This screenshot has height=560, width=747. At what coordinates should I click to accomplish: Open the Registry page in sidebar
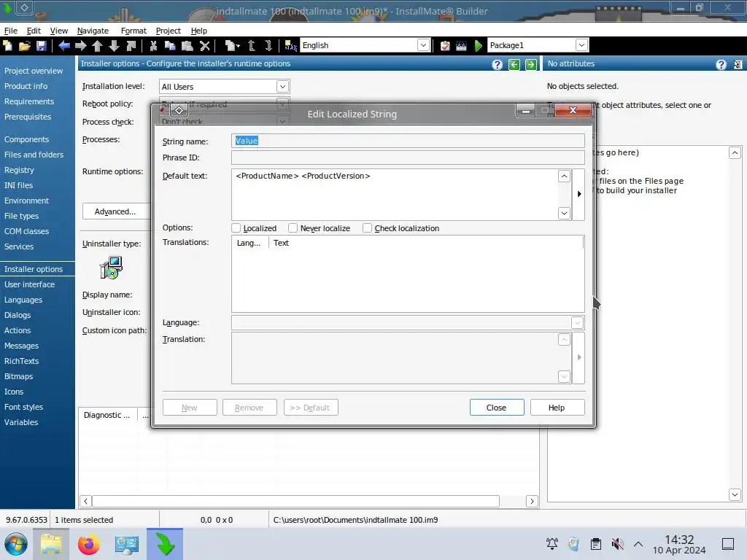(x=19, y=170)
